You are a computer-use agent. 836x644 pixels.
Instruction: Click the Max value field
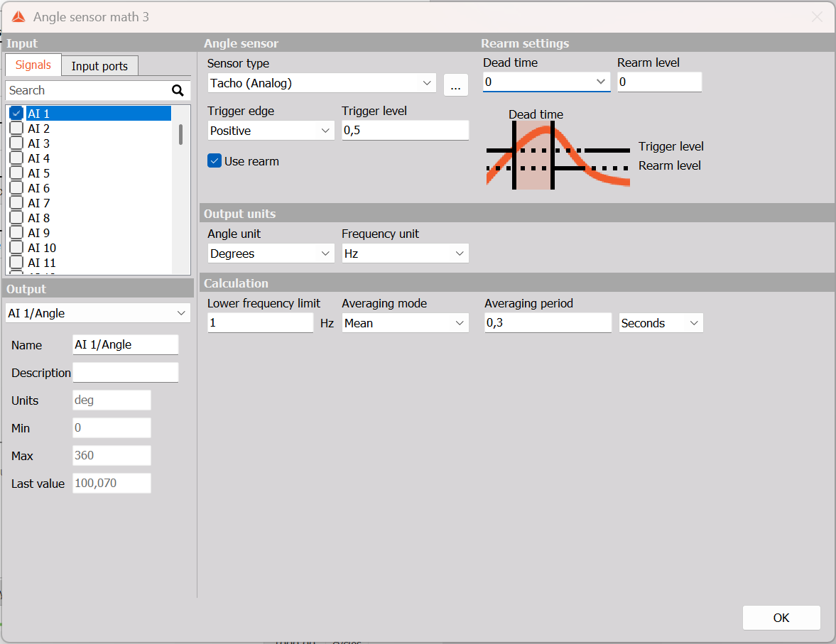112,455
